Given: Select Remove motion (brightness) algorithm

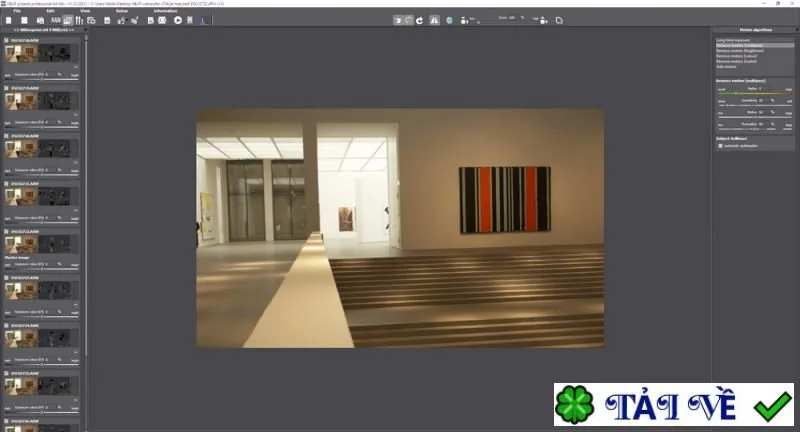Looking at the screenshot, I should point(740,50).
